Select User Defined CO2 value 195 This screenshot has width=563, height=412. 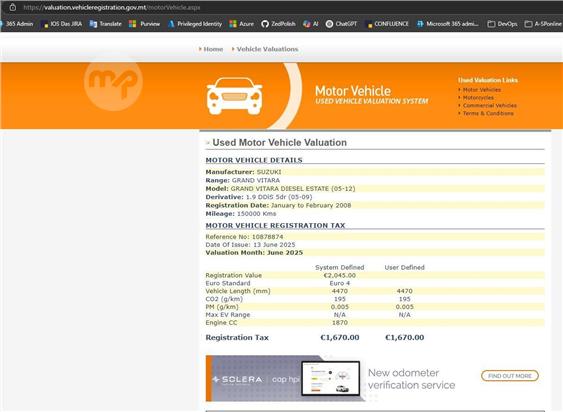(404, 299)
